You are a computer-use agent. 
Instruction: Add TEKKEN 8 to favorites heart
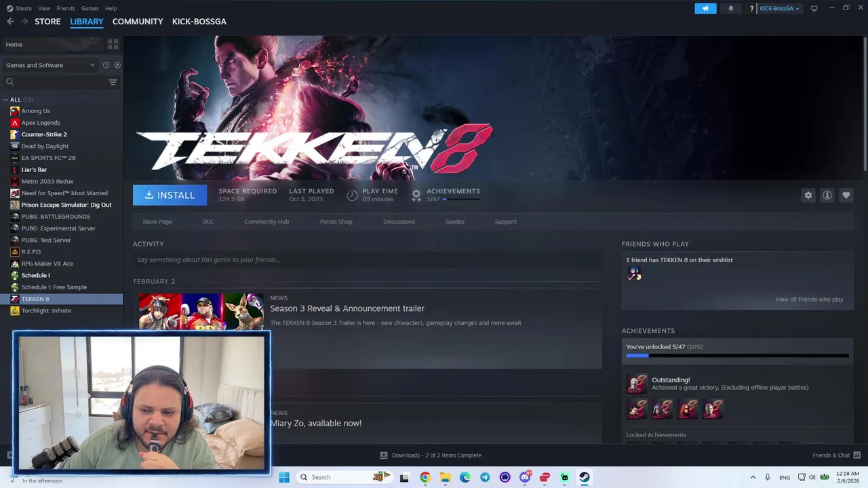(846, 195)
